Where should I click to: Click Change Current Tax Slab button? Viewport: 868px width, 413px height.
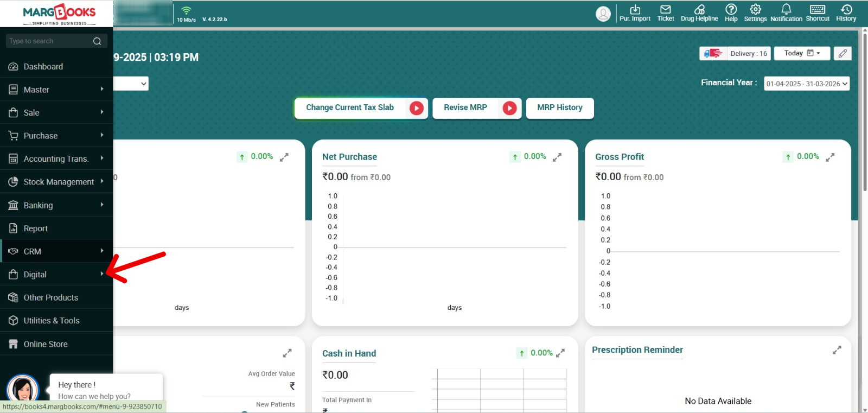point(361,108)
